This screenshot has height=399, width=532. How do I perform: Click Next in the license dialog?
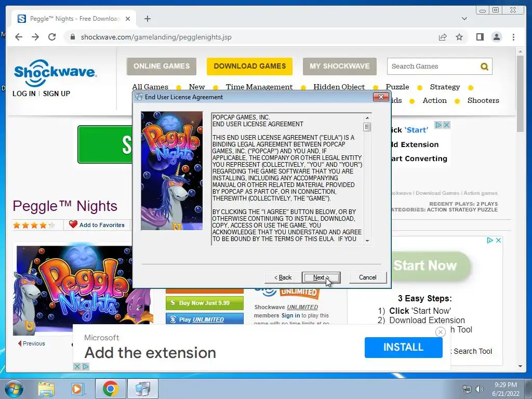point(321,277)
